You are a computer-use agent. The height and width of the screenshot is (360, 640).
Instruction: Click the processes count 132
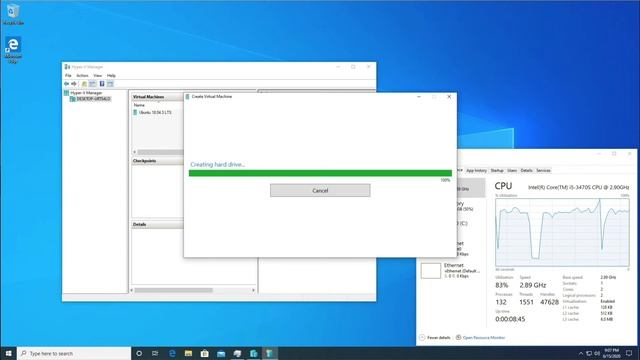click(x=501, y=302)
